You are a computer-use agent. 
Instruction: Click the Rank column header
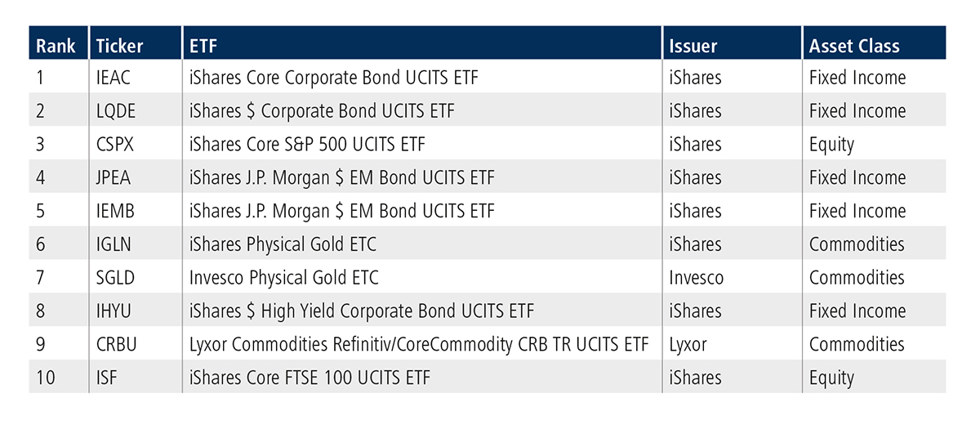(x=56, y=46)
